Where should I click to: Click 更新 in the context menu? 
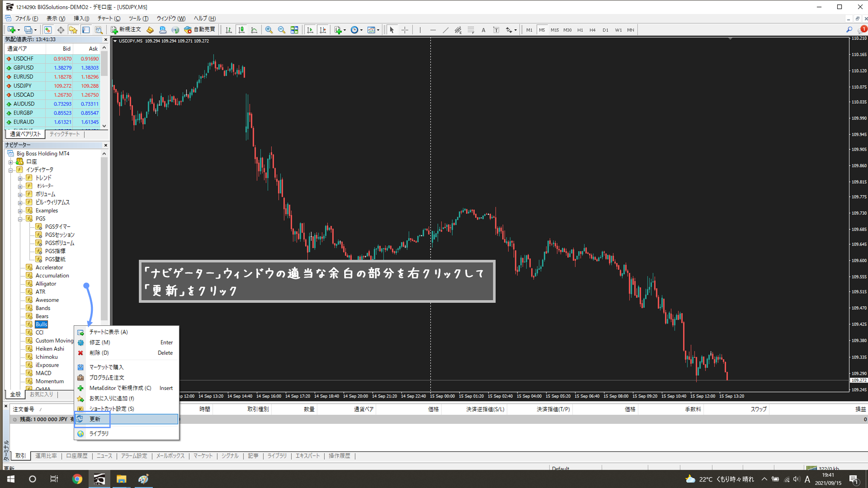(95, 419)
